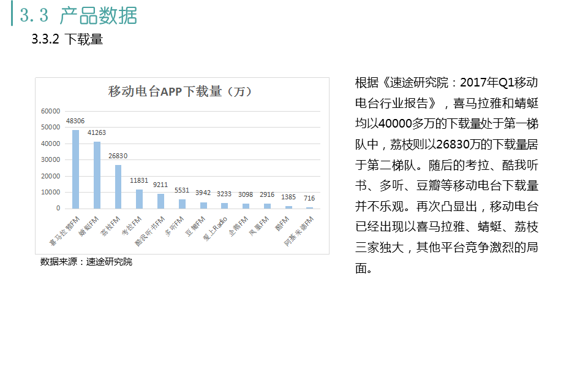Click the x-axis label '考拉FM'
The width and height of the screenshot is (588, 368).
[x=132, y=226]
